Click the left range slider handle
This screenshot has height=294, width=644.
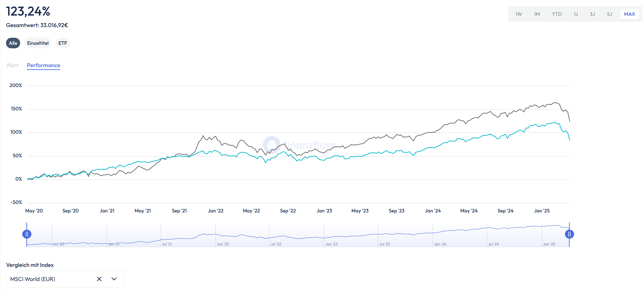(27, 234)
